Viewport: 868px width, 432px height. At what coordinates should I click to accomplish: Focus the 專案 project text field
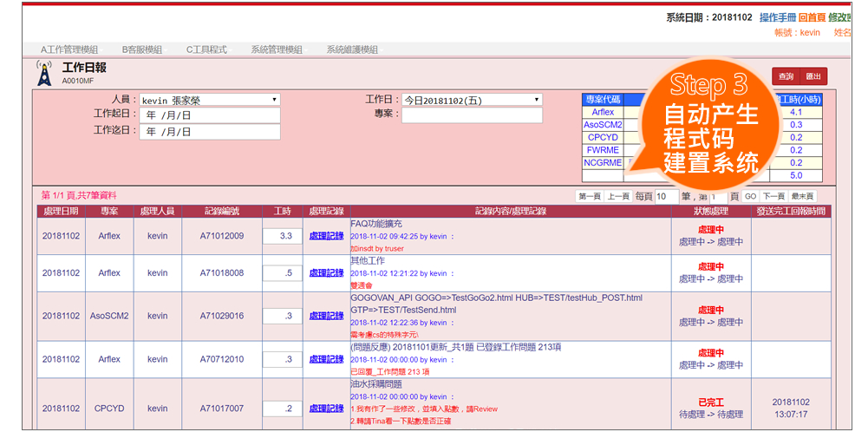coord(472,115)
